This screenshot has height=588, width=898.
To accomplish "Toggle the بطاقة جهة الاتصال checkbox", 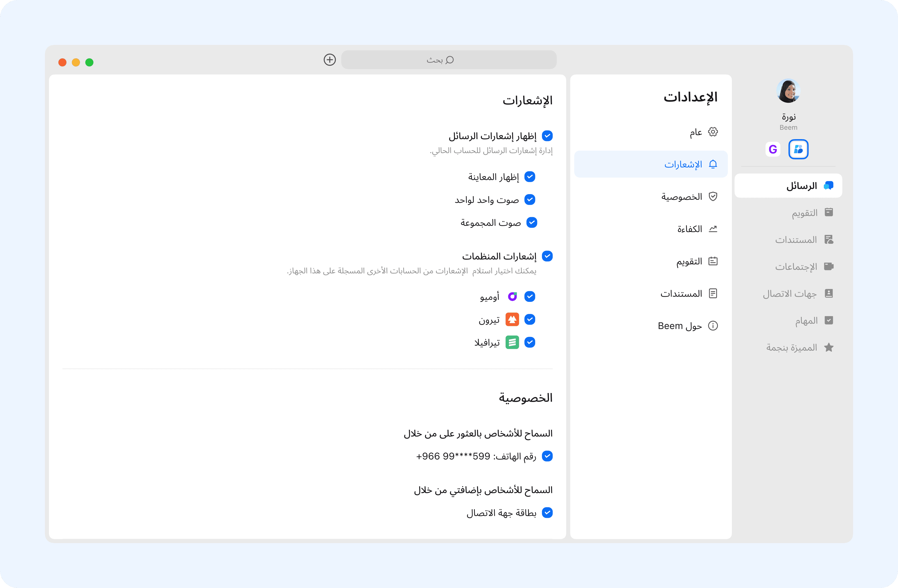I will [547, 513].
